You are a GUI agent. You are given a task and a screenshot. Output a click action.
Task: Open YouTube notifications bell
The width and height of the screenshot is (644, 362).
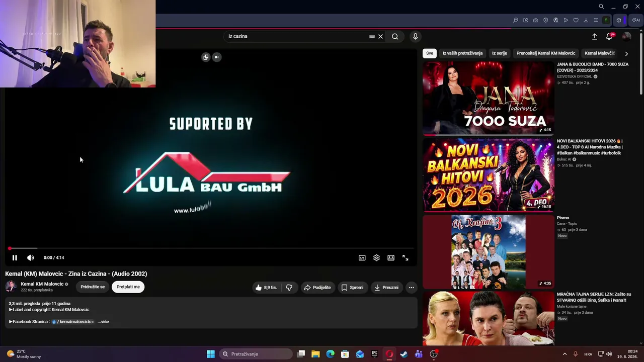point(609,36)
